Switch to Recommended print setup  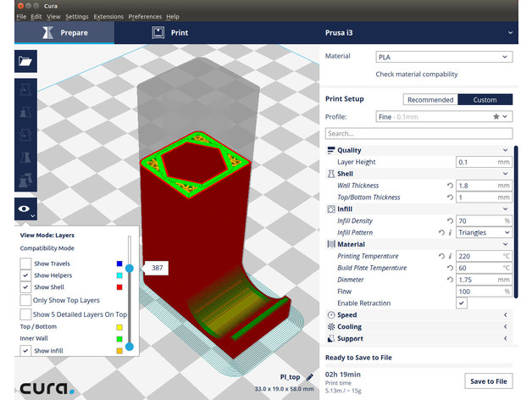point(430,99)
